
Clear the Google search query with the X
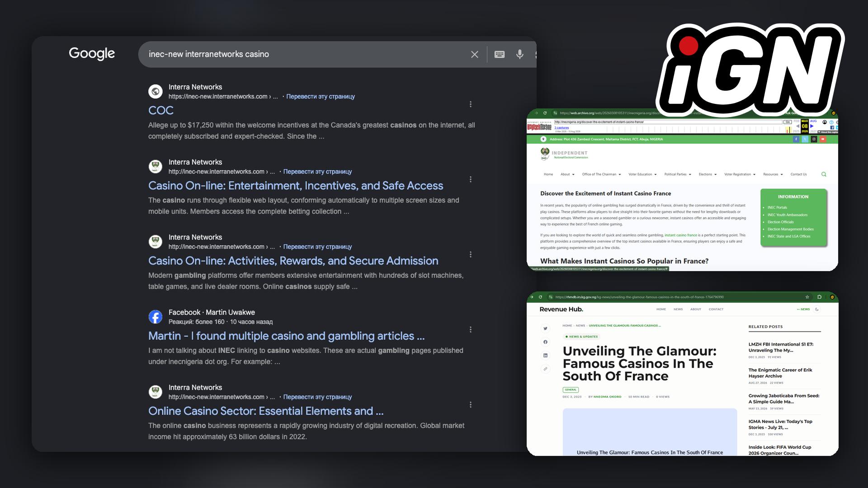point(474,54)
